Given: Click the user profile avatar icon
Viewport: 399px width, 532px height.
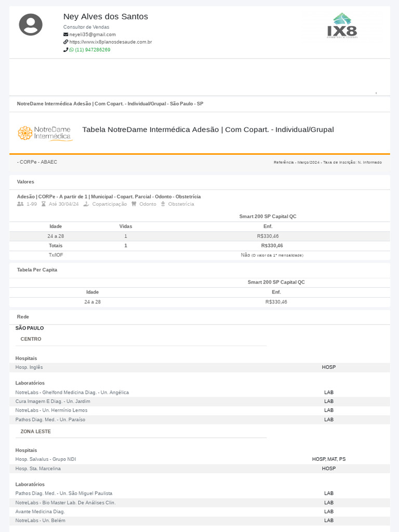Looking at the screenshot, I should coord(31,24).
